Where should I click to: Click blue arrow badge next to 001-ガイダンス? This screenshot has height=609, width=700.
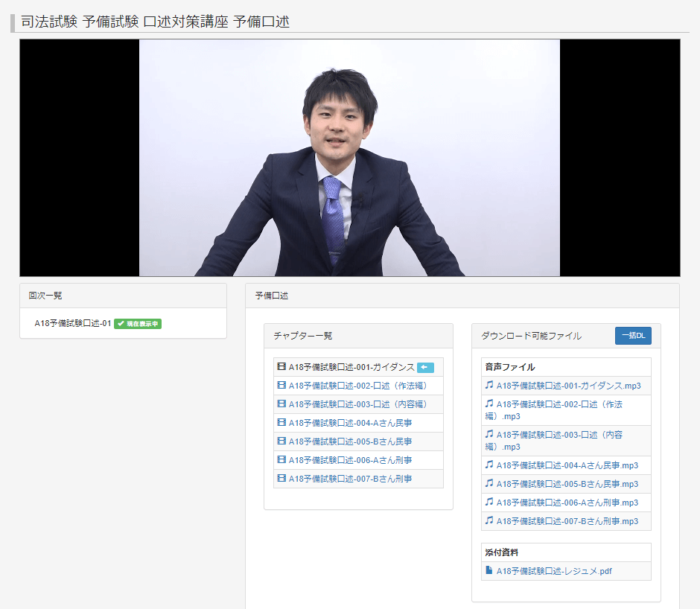pyautogui.click(x=425, y=367)
